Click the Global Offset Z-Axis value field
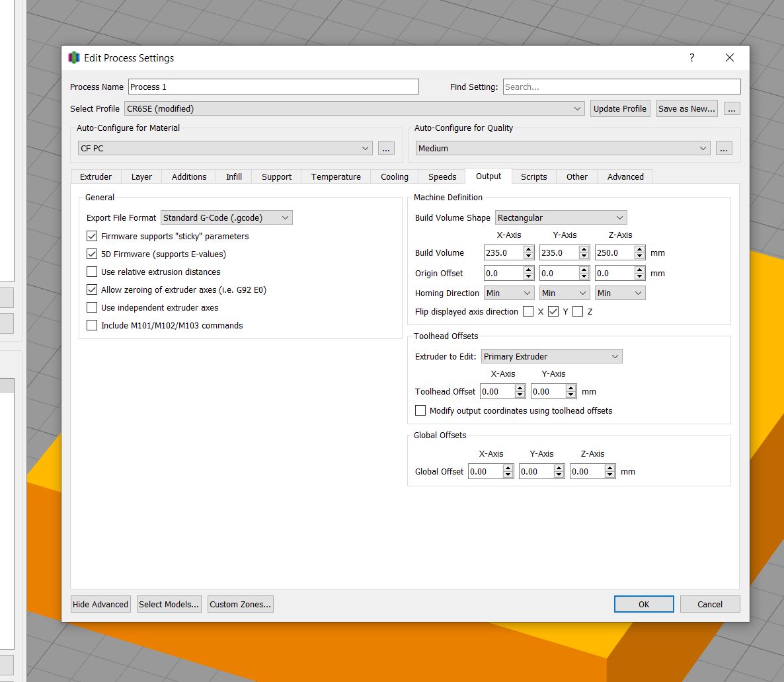The width and height of the screenshot is (784, 682). click(587, 471)
